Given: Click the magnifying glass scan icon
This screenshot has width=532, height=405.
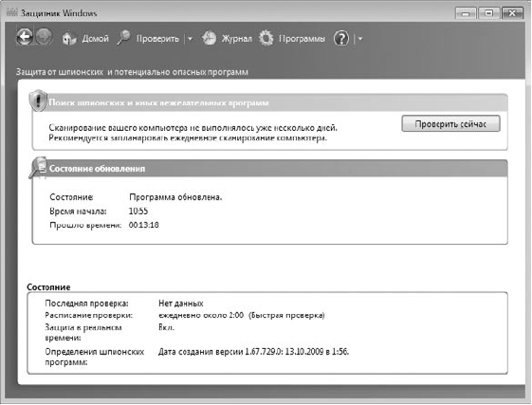Looking at the screenshot, I should tap(123, 38).
